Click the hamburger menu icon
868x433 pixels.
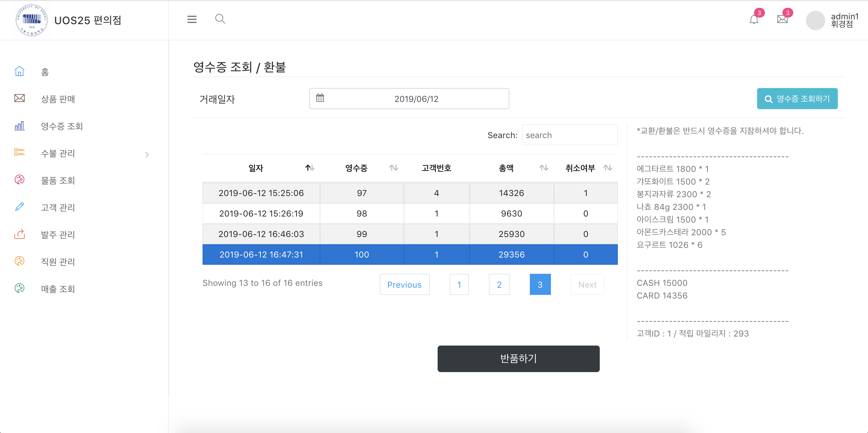point(192,19)
